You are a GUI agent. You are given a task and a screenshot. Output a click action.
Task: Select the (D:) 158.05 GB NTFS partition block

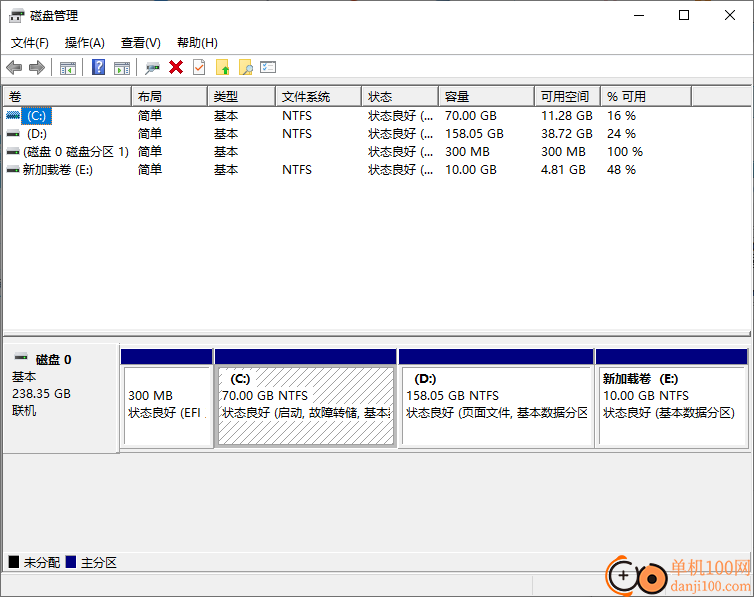496,399
